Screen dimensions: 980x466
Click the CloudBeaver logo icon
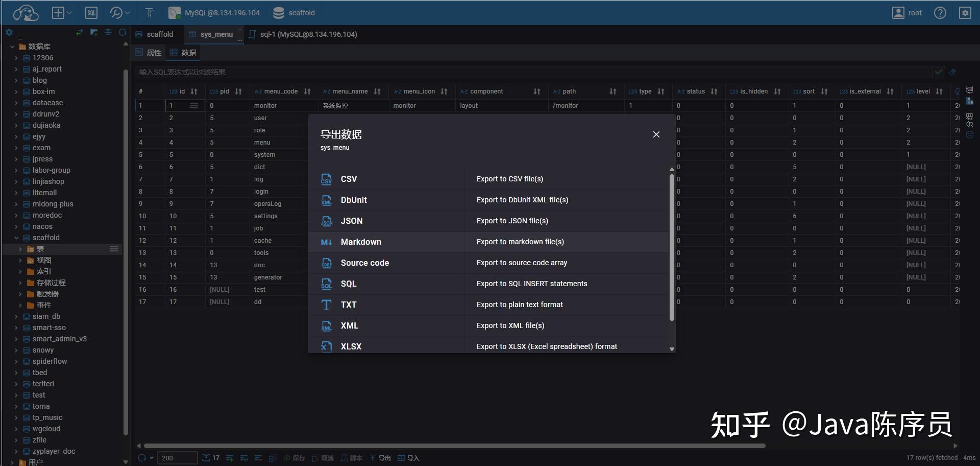(26, 13)
